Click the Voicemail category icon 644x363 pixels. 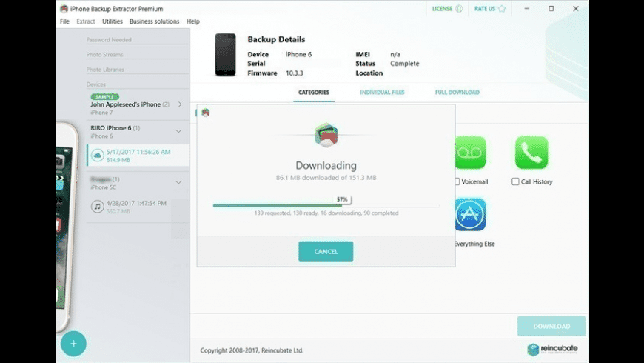[470, 153]
